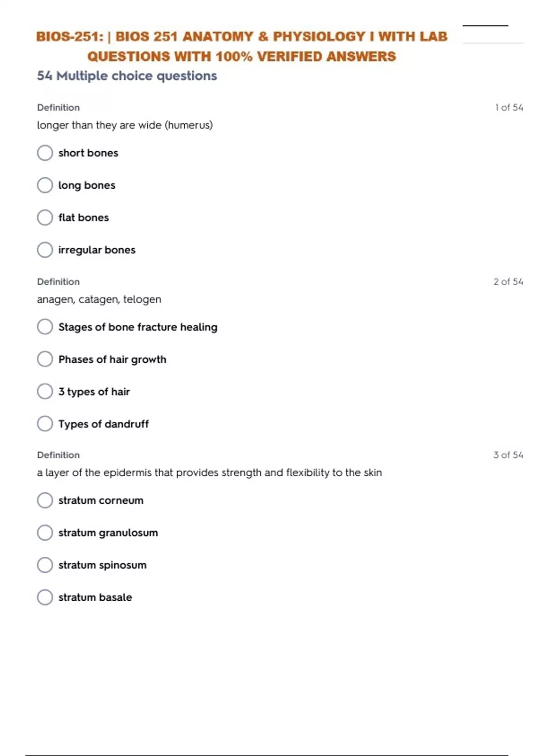
Task: Click the '2 of 54' question counter
Action: [x=508, y=281]
